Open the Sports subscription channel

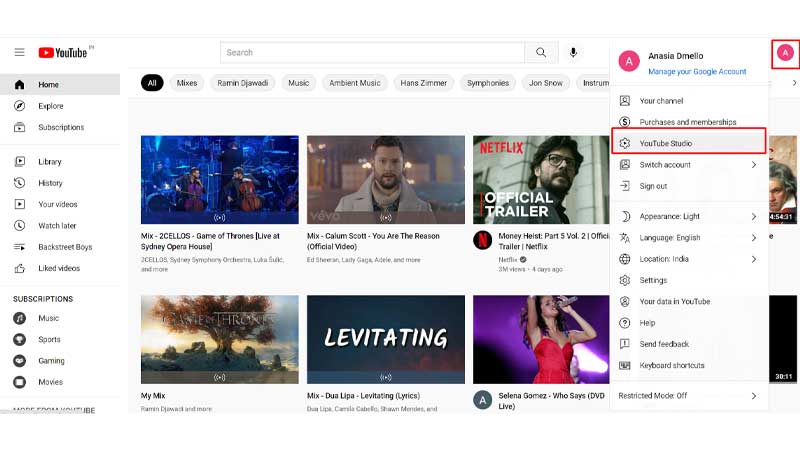click(x=60, y=339)
